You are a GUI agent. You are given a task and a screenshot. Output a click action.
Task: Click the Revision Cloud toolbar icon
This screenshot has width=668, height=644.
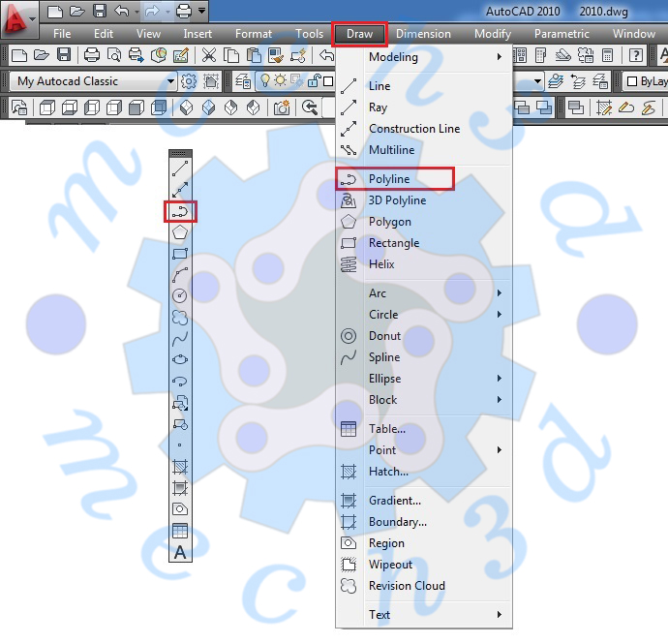pos(180,318)
